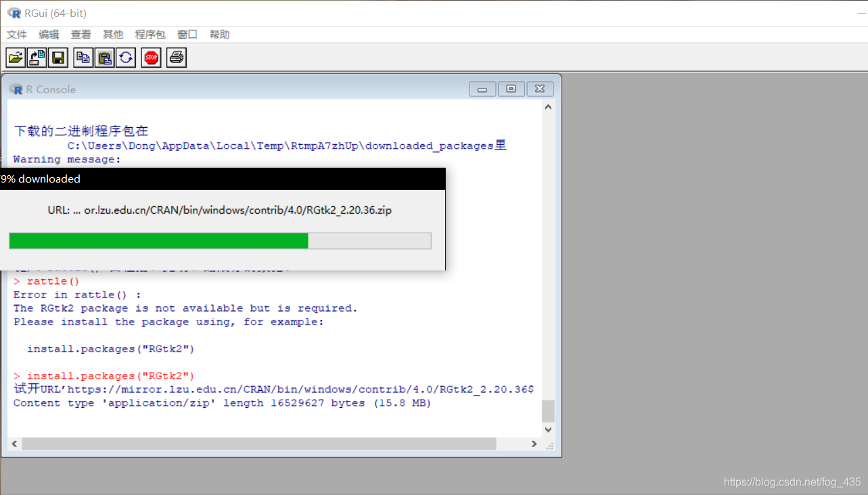Click the 下载的二进制程序包在 line
Image resolution: width=868 pixels, height=495 pixels.
coord(81,131)
